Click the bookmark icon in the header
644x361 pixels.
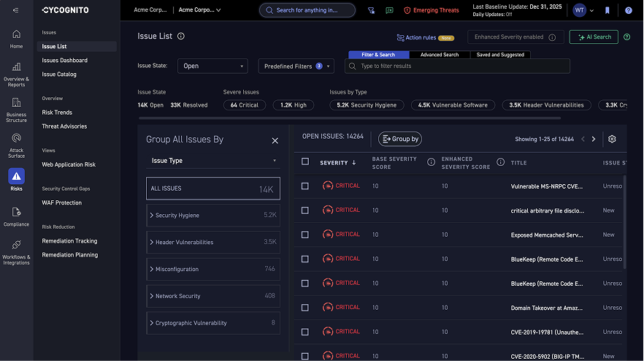(x=607, y=10)
